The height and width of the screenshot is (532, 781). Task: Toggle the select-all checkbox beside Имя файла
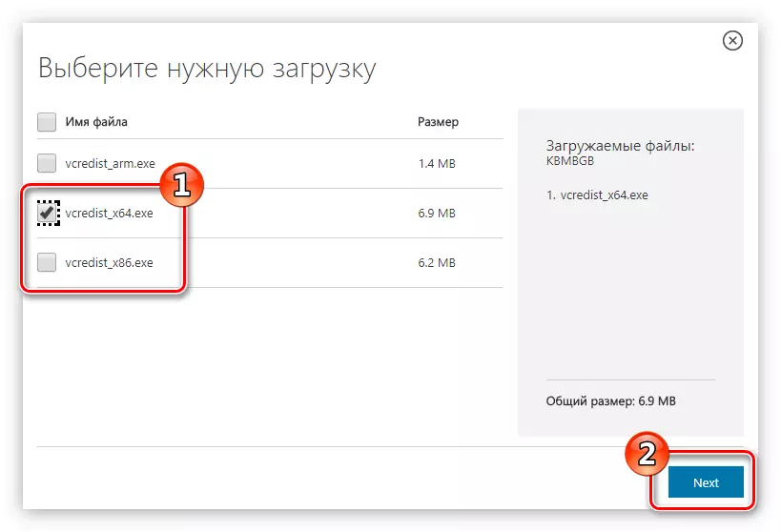click(46, 122)
